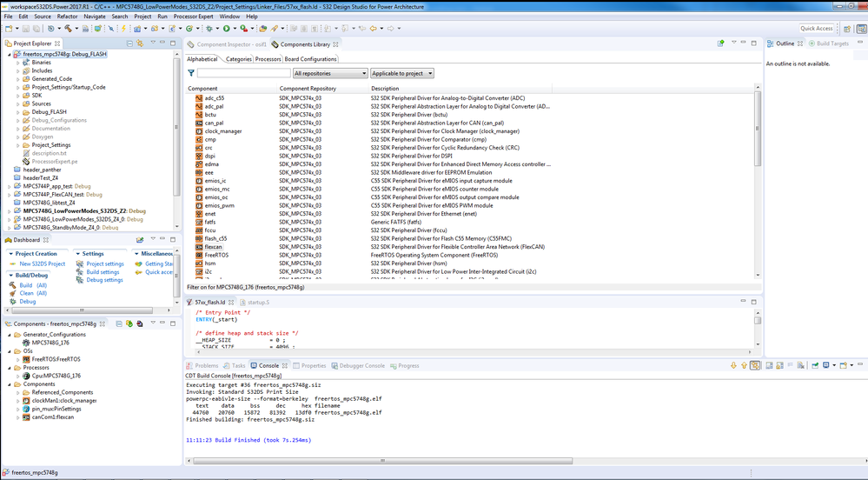Switch to the Categories tab
Viewport: 868px width, 480px height.
coord(239,59)
